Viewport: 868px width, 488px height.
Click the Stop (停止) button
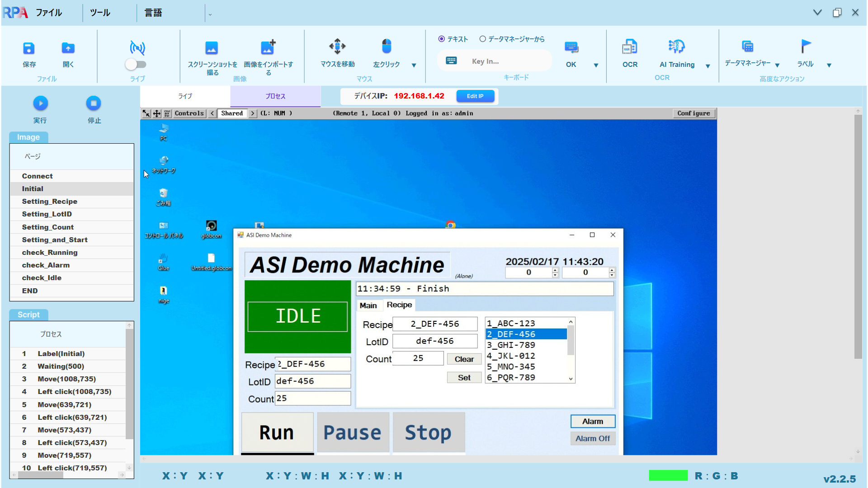(x=94, y=103)
